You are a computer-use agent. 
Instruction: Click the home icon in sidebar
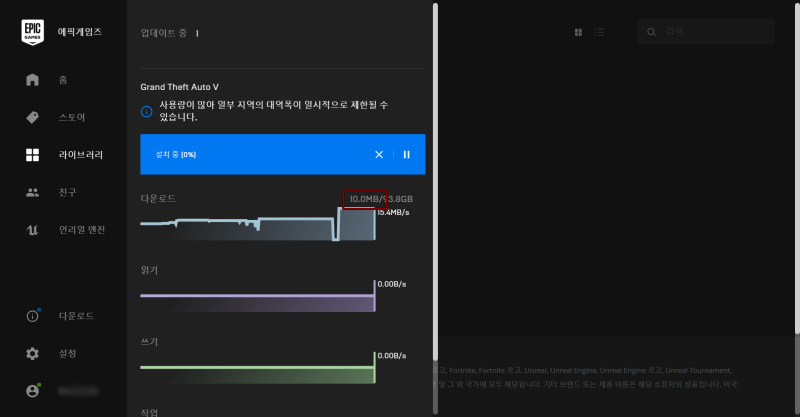click(32, 80)
